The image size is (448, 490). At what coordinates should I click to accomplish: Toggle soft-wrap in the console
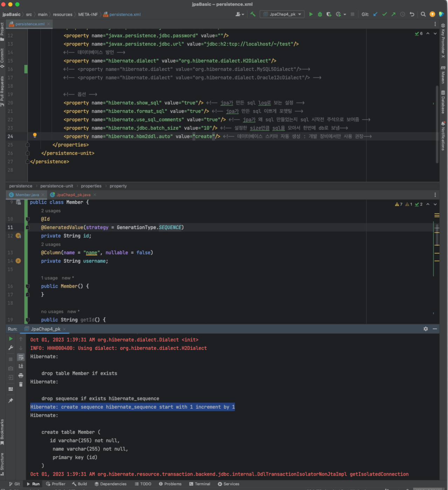[x=21, y=357]
